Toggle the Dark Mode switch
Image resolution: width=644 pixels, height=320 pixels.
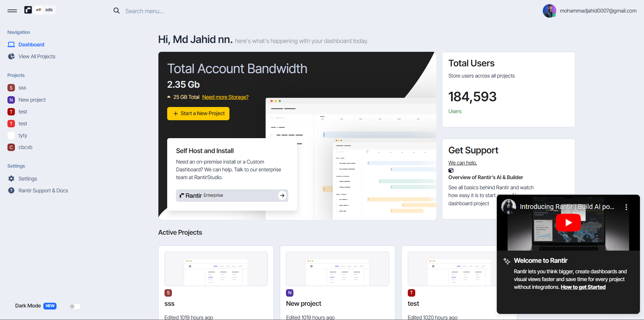(x=75, y=306)
